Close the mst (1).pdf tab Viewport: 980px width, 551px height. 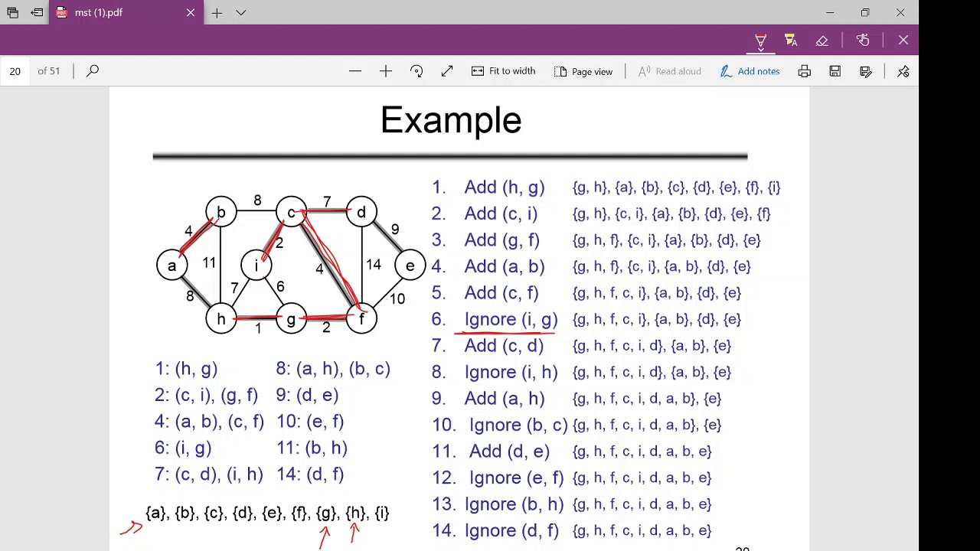pos(191,12)
